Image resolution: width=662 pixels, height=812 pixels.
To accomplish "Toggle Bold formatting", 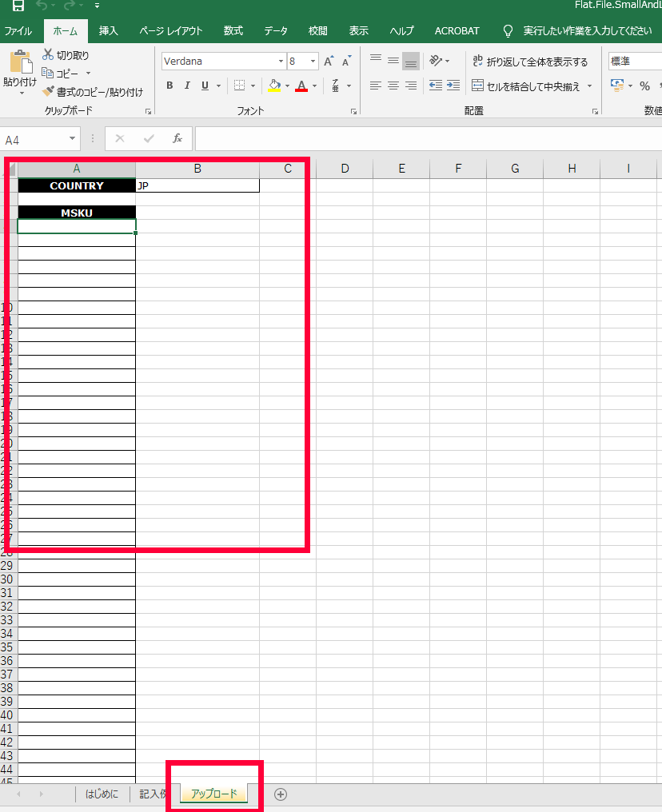I will coord(169,86).
